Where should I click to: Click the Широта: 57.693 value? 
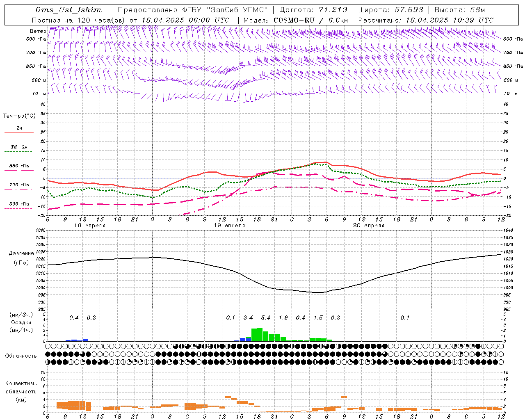(390, 10)
